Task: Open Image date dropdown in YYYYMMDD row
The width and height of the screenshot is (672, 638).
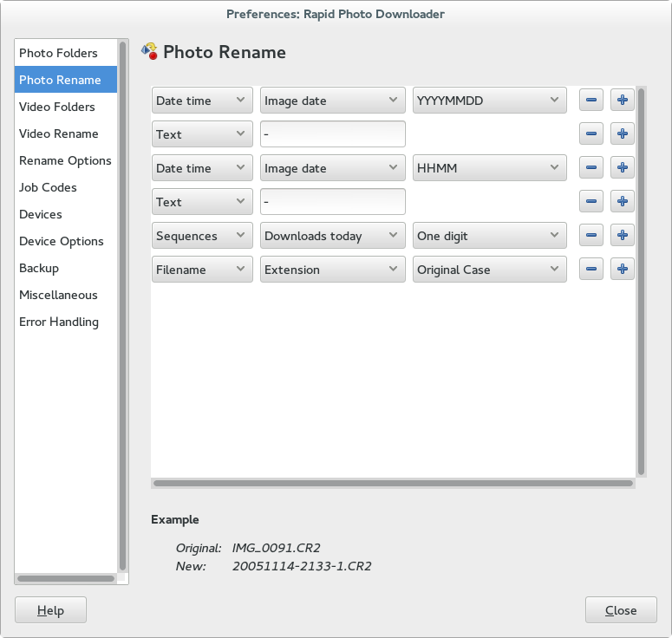Action: pyautogui.click(x=333, y=101)
